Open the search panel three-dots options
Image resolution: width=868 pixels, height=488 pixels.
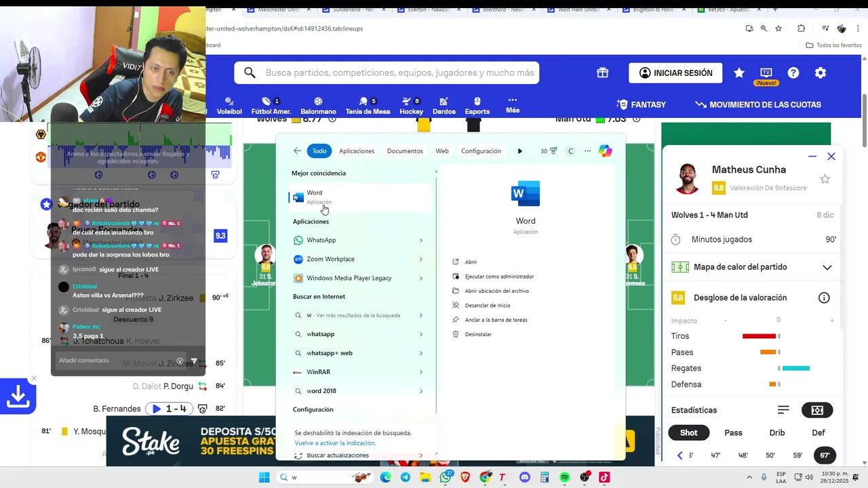click(x=587, y=151)
